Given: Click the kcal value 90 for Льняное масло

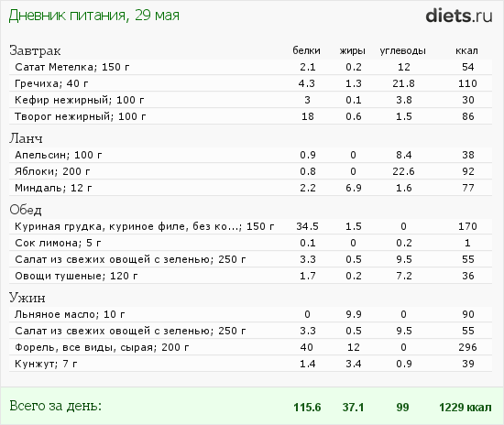Looking at the screenshot, I should point(468,314).
